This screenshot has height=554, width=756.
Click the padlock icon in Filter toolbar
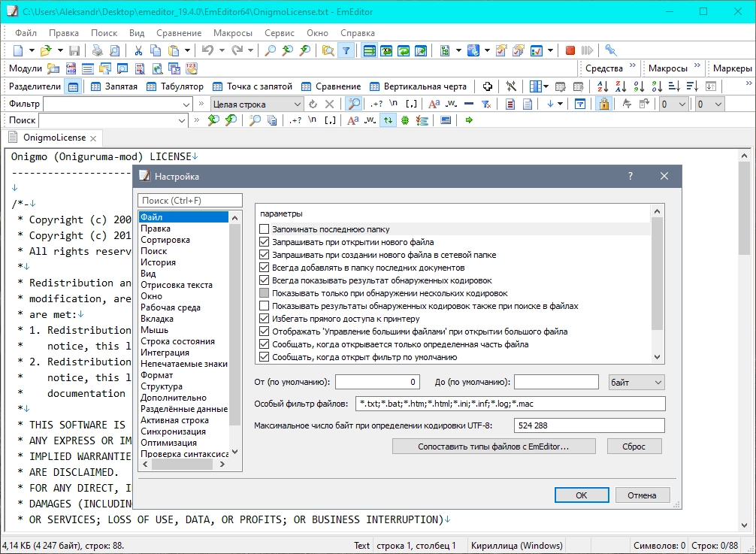tap(603, 104)
